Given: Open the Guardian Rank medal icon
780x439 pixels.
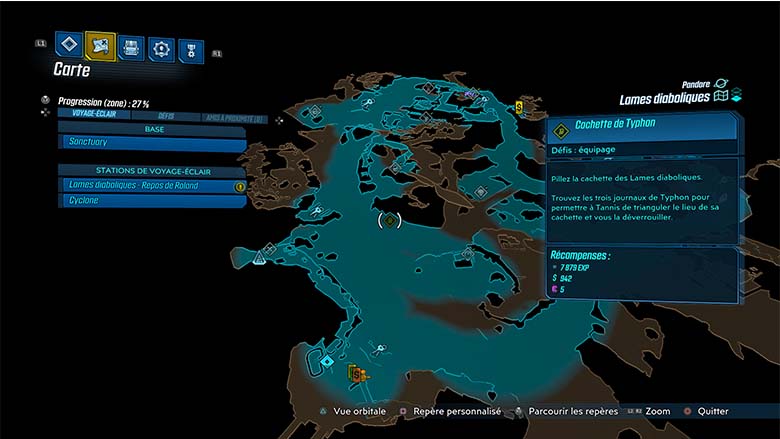Looking at the screenshot, I should pyautogui.click(x=190, y=50).
